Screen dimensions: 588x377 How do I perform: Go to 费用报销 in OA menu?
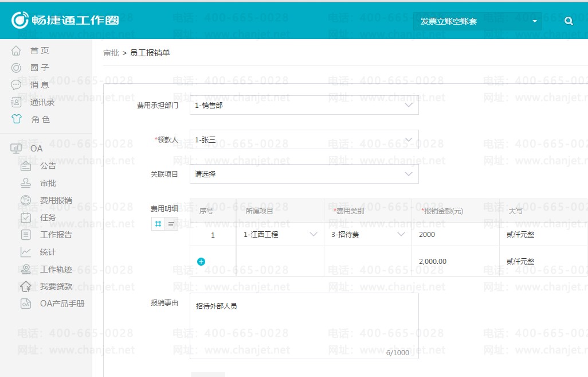(x=56, y=200)
